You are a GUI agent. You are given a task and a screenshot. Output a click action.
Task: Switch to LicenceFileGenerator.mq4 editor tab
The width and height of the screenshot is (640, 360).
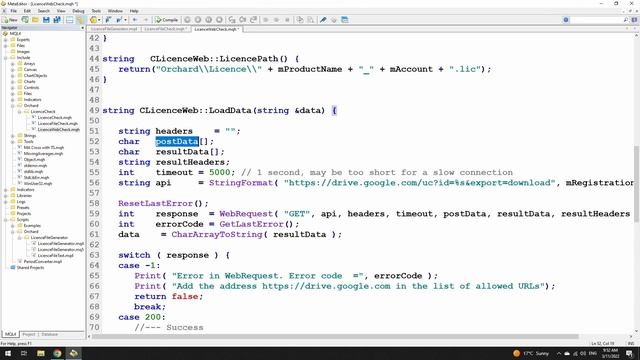(114, 29)
